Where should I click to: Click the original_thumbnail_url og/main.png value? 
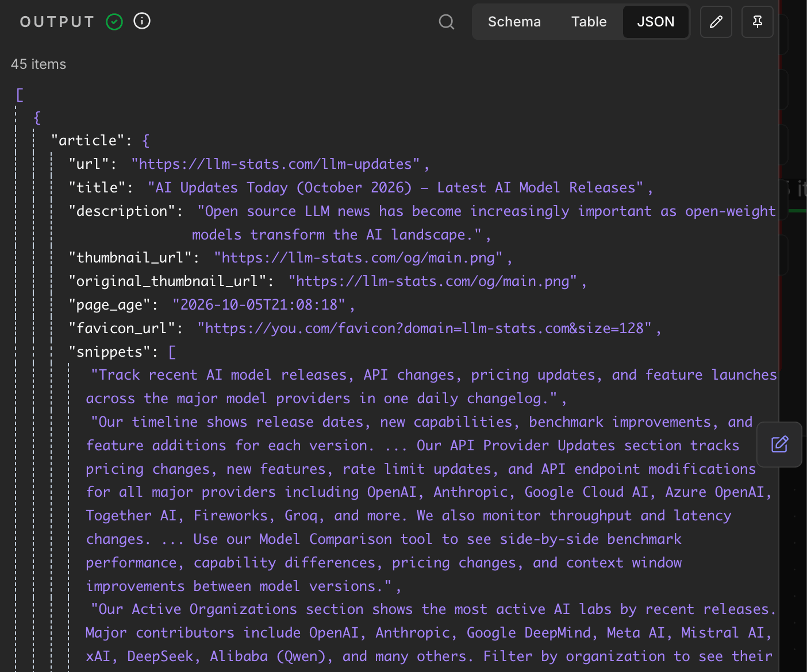(433, 281)
